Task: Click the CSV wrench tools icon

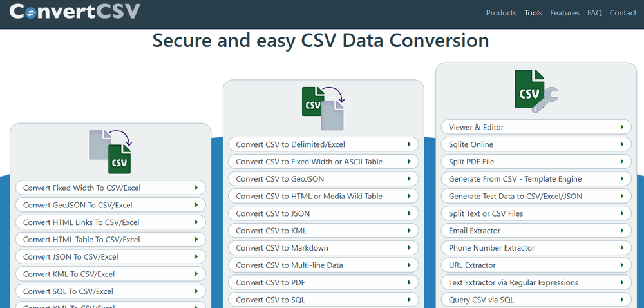Action: pos(536,91)
